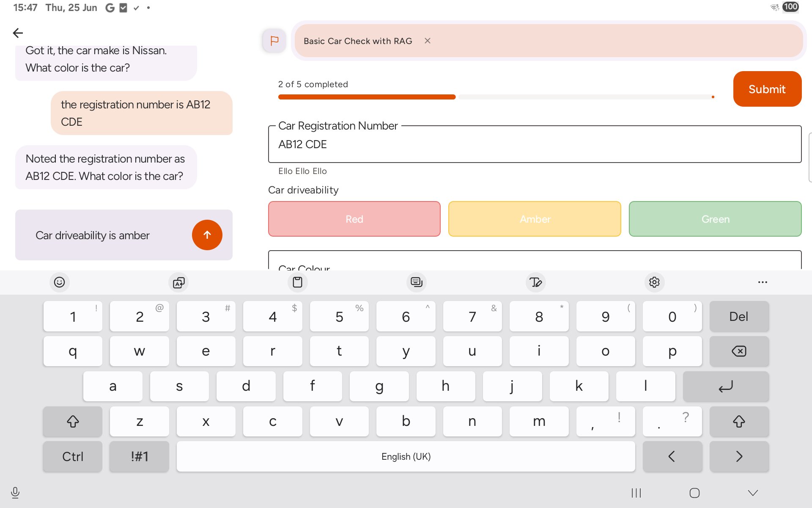Open the clipboard from the keyboard toolbar
The image size is (812, 508).
pyautogui.click(x=298, y=282)
